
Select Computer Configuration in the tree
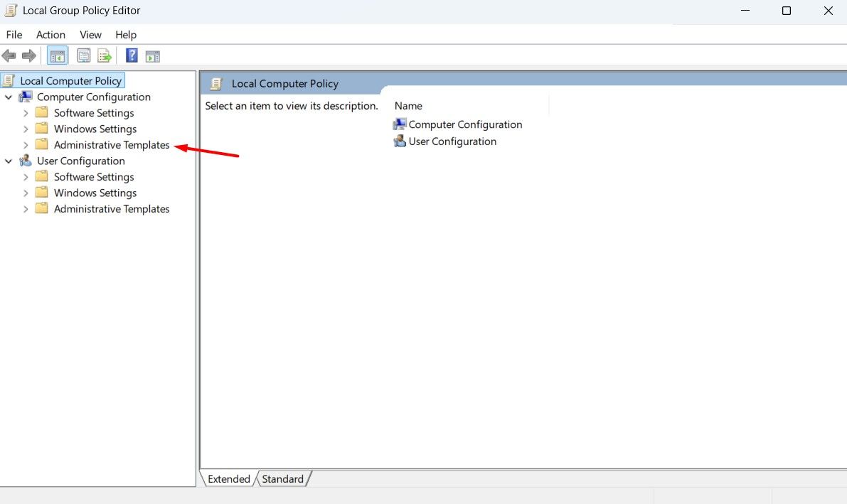pyautogui.click(x=93, y=97)
